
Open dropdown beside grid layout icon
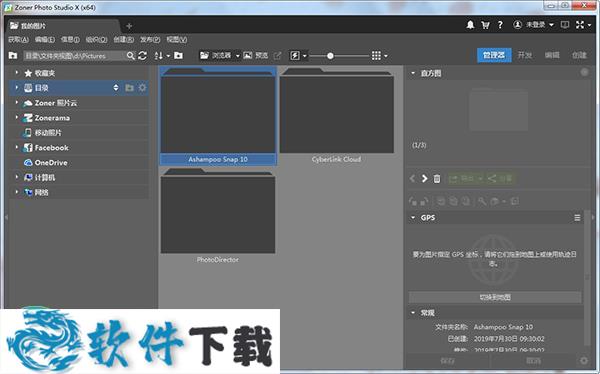[385, 56]
